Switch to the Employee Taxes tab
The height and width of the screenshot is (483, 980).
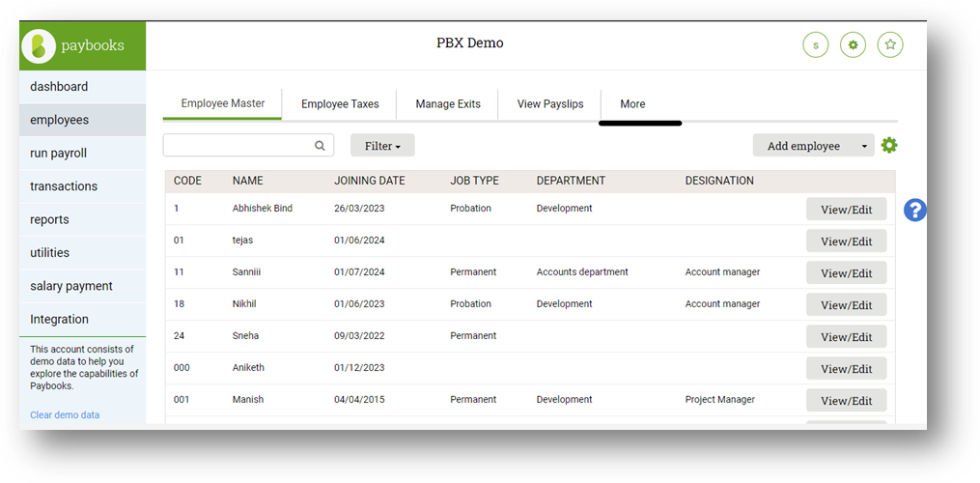click(x=340, y=104)
